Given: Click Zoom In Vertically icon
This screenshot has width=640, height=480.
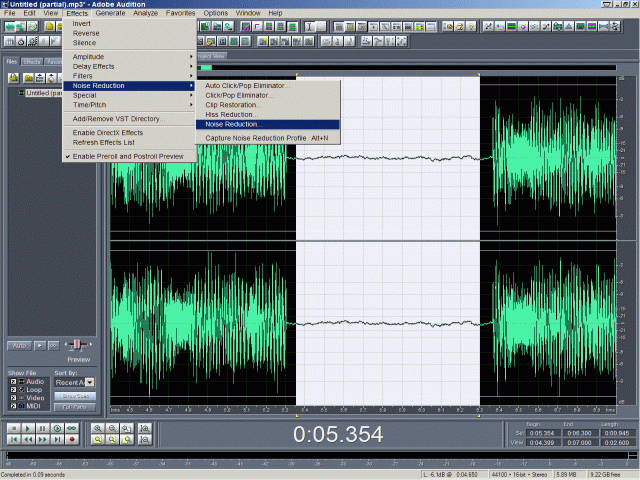Looking at the screenshot, I should click(144, 428).
